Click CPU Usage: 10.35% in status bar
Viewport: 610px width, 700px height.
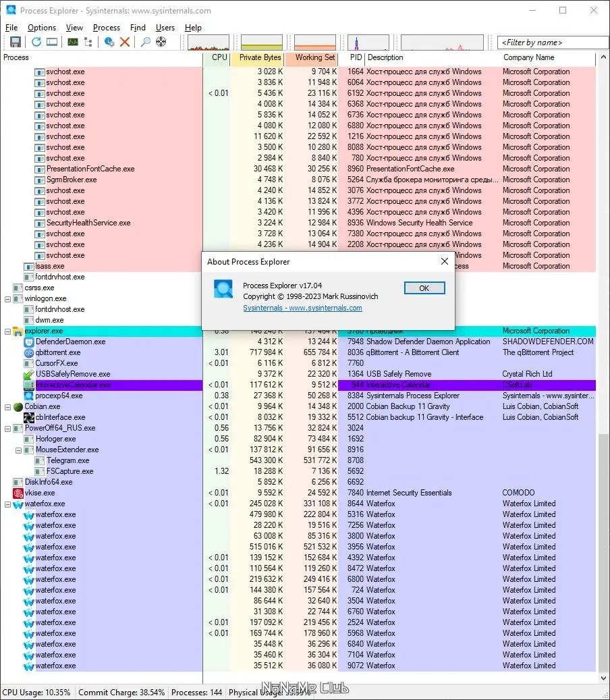(x=36, y=693)
